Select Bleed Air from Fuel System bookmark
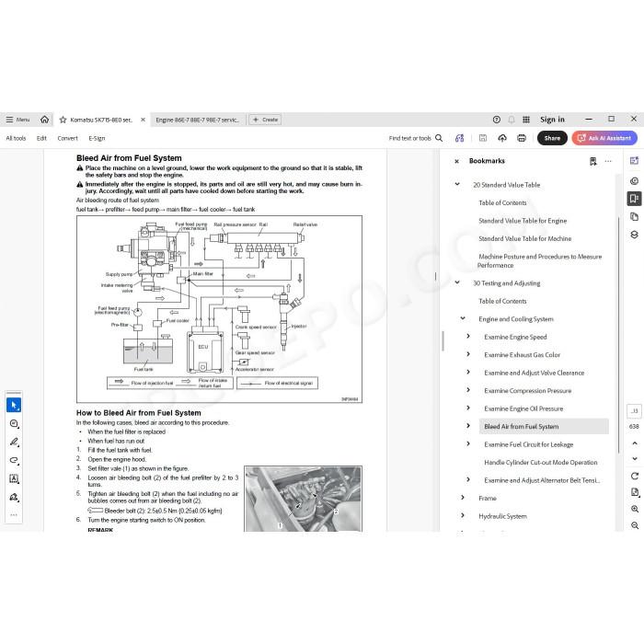 click(544, 426)
